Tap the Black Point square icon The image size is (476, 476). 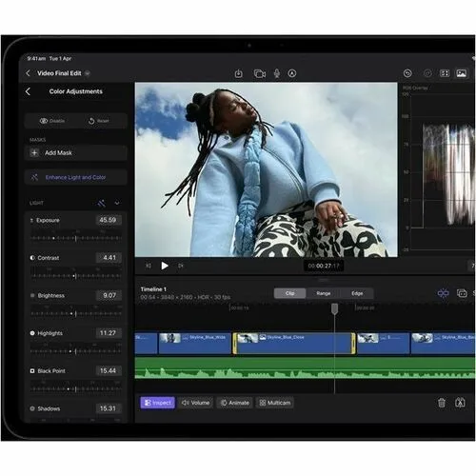coord(32,371)
